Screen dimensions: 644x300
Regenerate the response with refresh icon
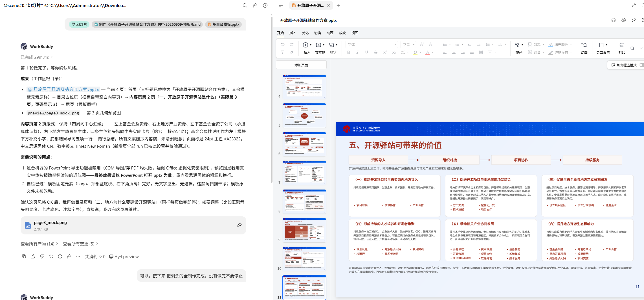60,256
